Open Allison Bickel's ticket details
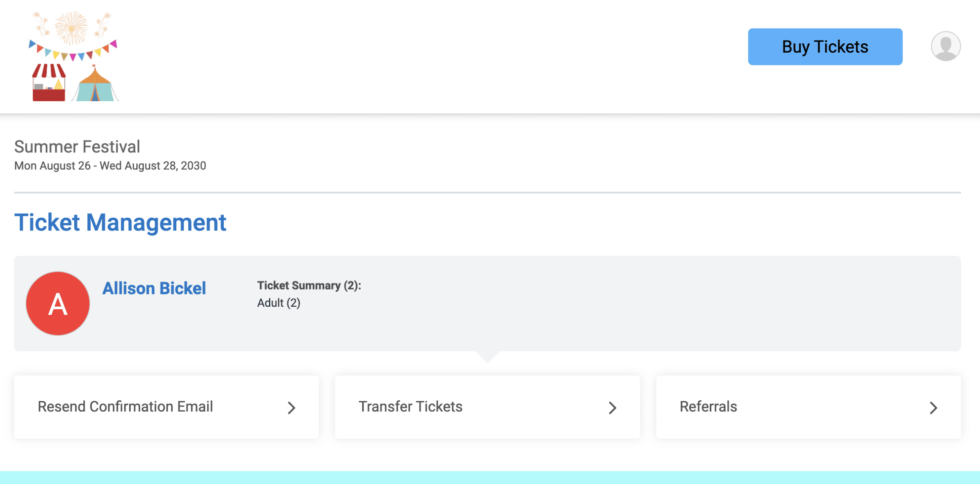The image size is (980, 484). click(155, 288)
